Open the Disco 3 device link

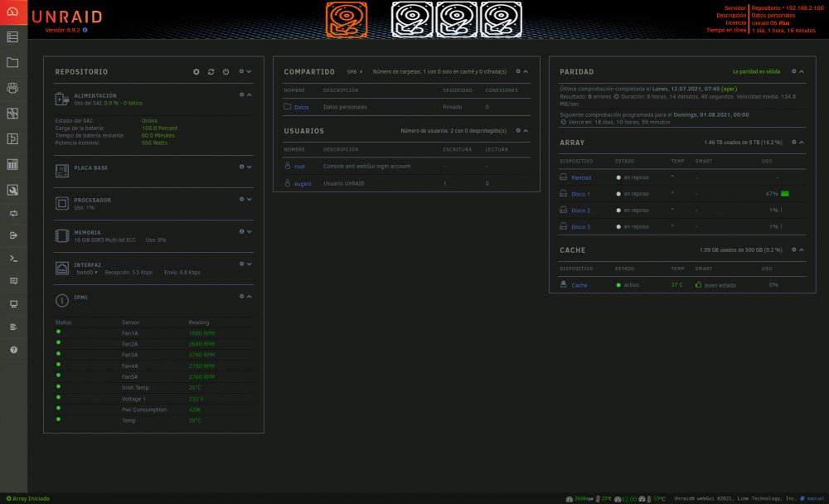pos(580,227)
